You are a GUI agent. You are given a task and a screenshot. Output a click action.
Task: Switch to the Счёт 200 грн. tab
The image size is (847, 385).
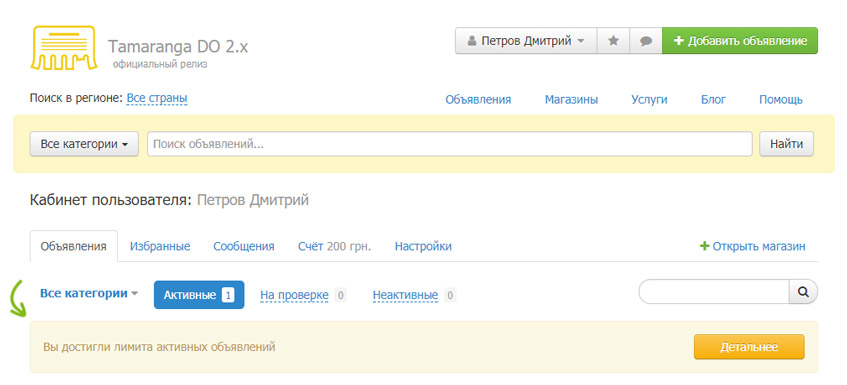click(x=334, y=246)
